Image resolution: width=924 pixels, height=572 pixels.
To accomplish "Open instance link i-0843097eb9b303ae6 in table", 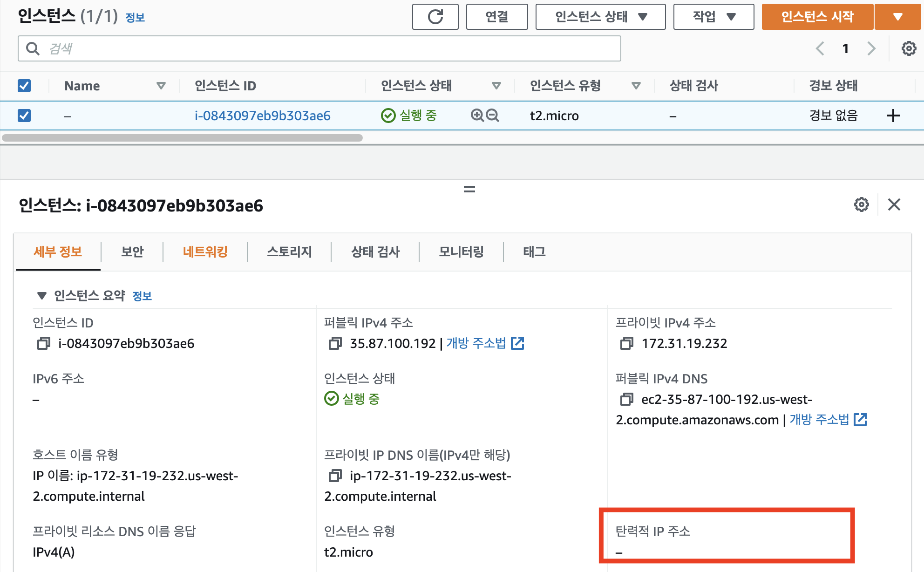I will click(262, 116).
